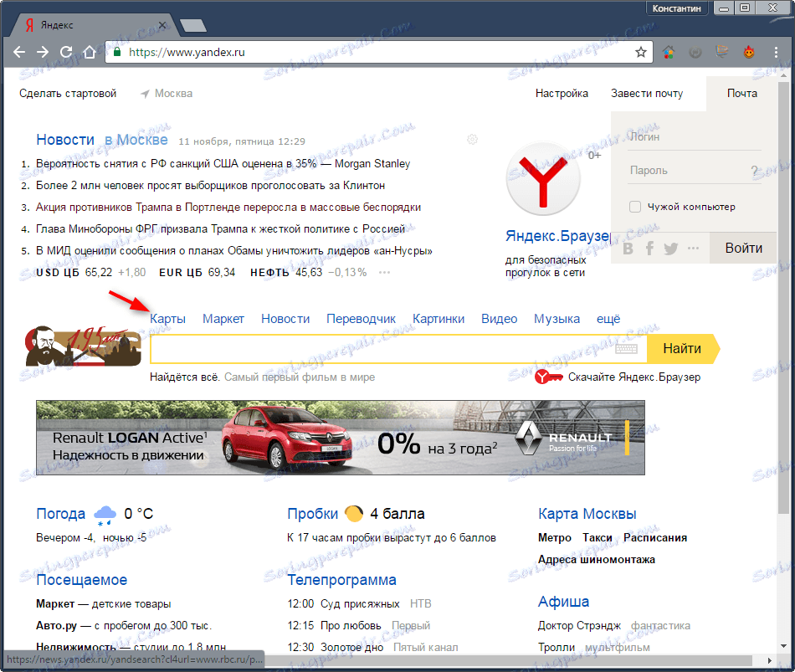
Task: Open the Картинки service link
Action: point(439,319)
